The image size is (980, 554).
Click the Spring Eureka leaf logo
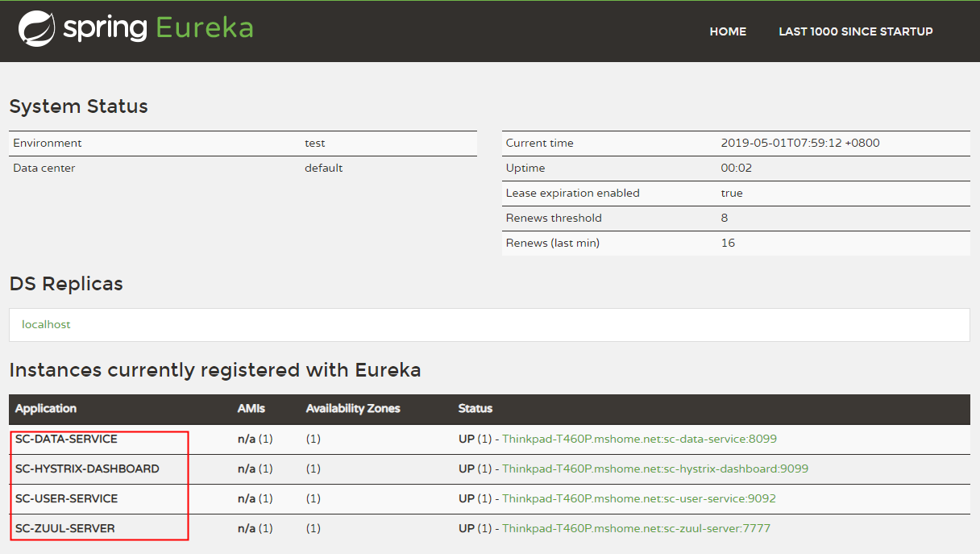36,29
